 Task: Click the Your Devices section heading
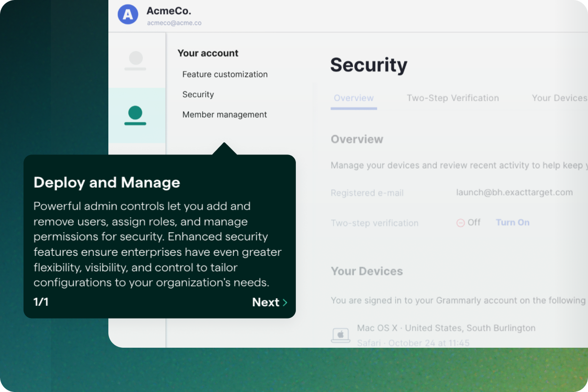(x=367, y=271)
